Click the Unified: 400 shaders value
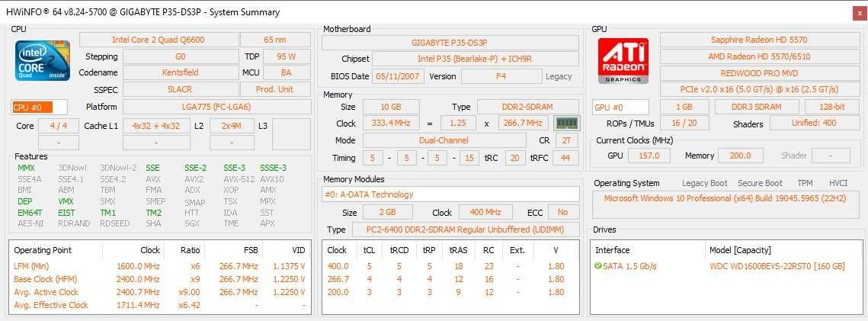Screen dimensions: 868x321 814,123
